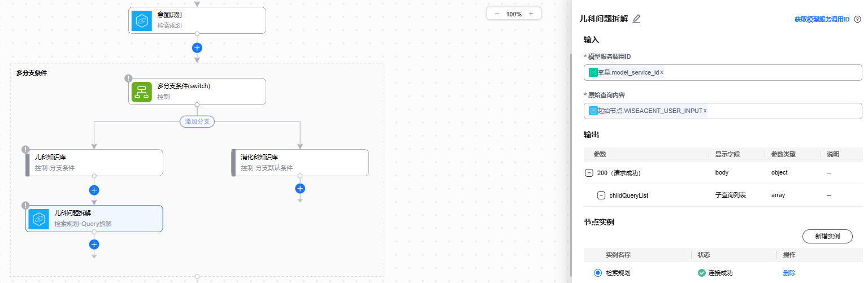Collapse the childQueryList parameter row
Image resolution: width=868 pixels, height=283 pixels.
coord(601,195)
